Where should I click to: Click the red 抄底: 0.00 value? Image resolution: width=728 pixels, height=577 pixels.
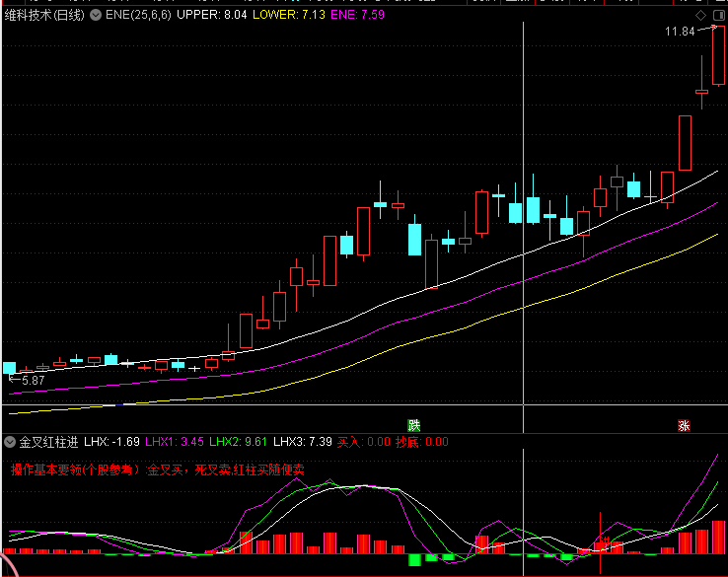pos(422,442)
